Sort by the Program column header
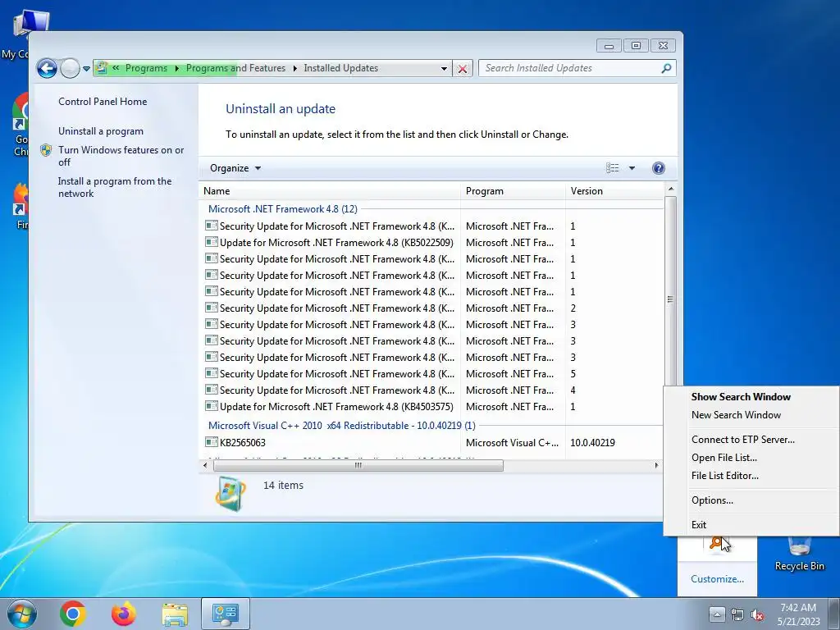The height and width of the screenshot is (630, 840). 513,190
